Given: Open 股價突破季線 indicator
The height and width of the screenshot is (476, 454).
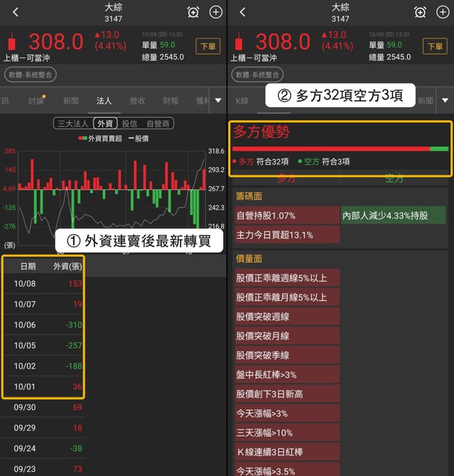Looking at the screenshot, I should (287, 355).
